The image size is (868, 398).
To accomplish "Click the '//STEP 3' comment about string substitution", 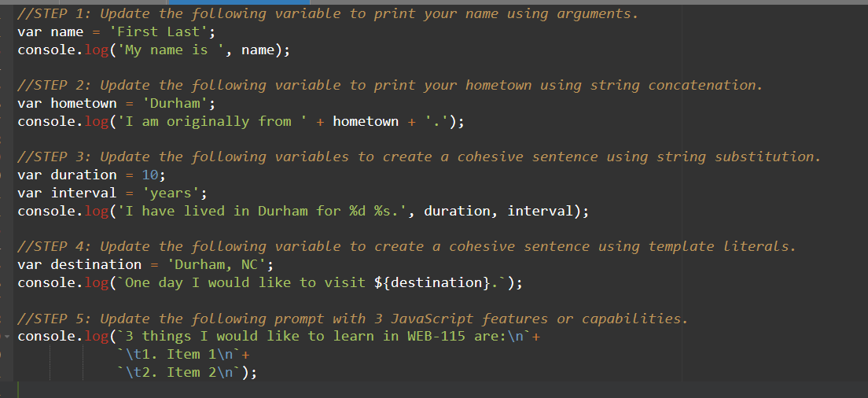I will tap(419, 157).
